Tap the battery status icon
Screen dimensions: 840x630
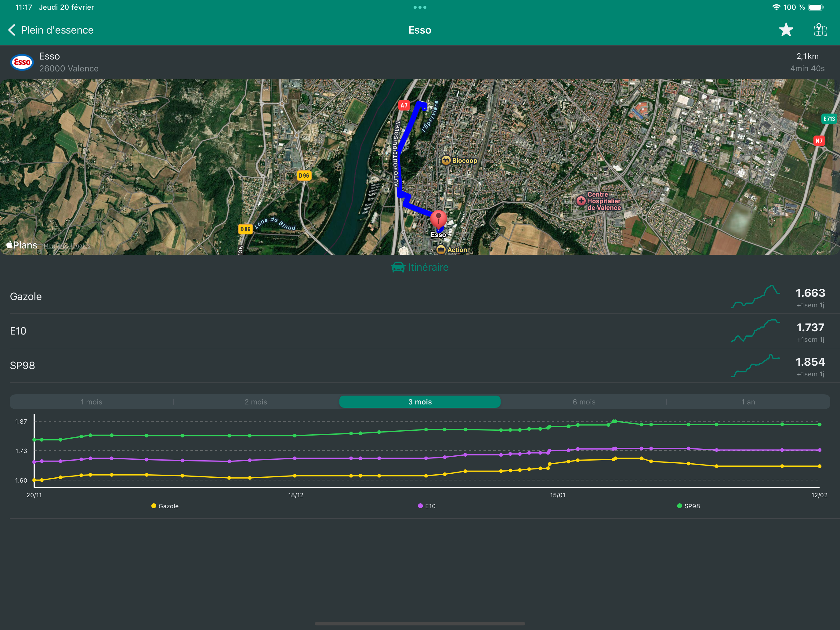816,7
